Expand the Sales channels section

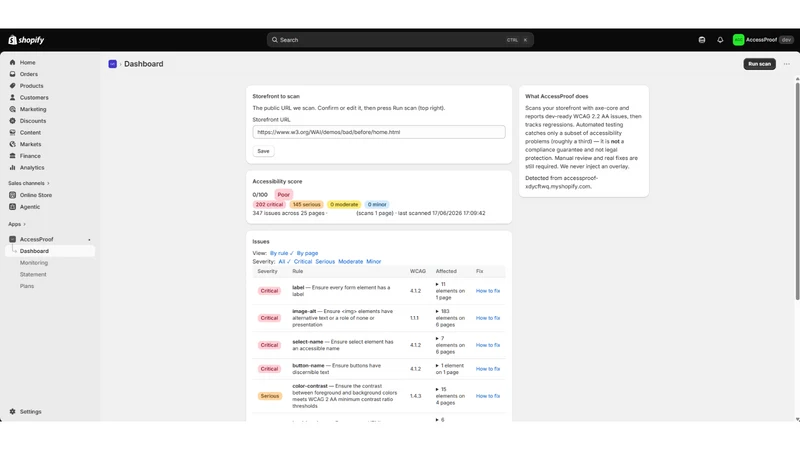[x=29, y=183]
